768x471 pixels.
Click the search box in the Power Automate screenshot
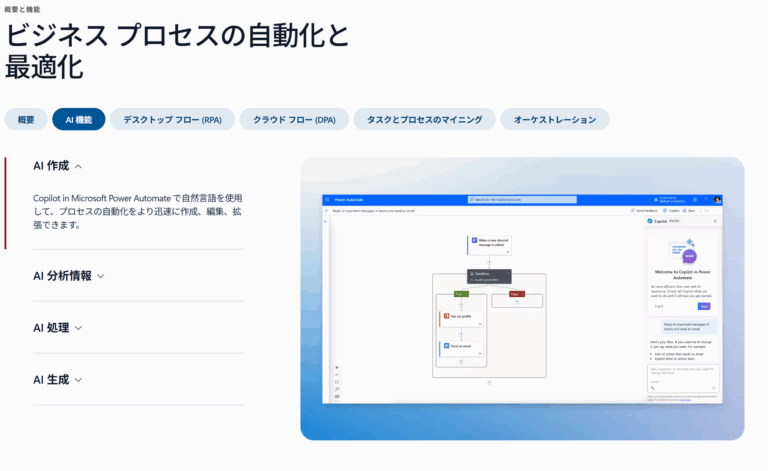[522, 200]
